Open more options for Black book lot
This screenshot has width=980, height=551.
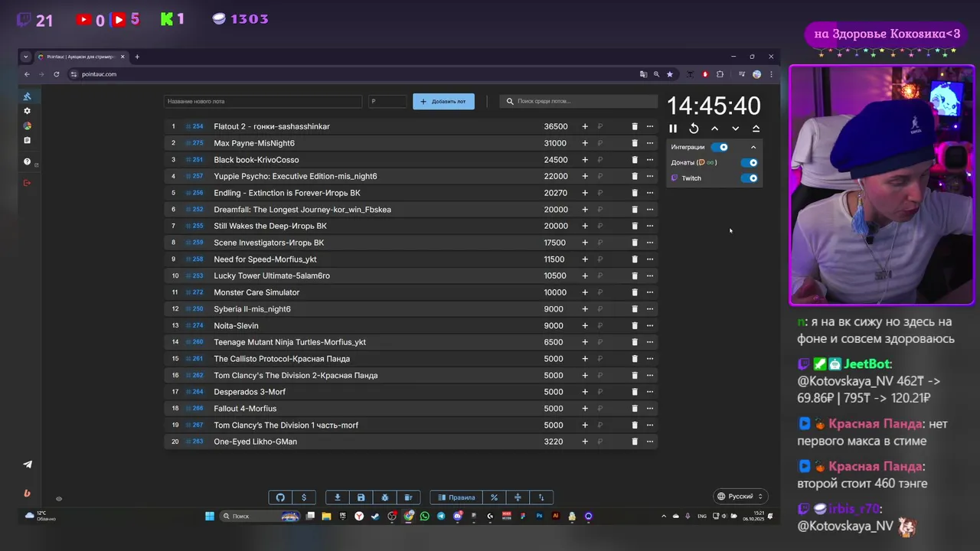coord(650,160)
